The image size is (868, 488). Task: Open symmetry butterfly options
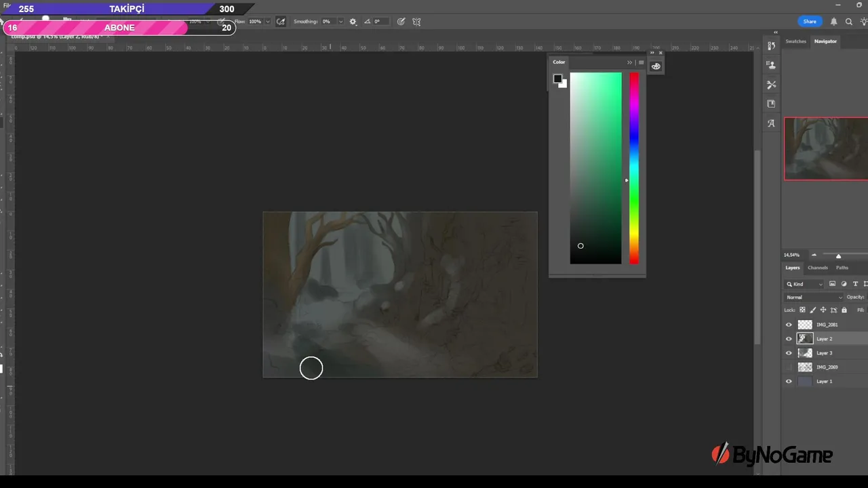point(416,22)
